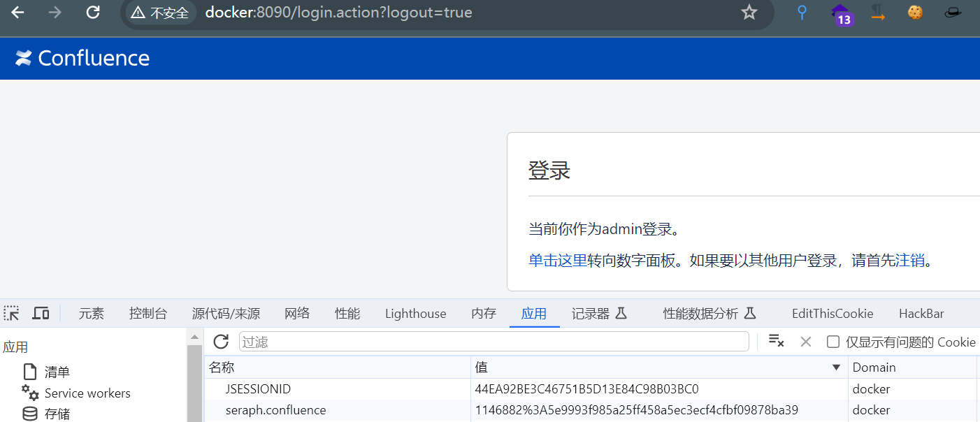Refresh the cookies list
980x422 pixels.
221,341
